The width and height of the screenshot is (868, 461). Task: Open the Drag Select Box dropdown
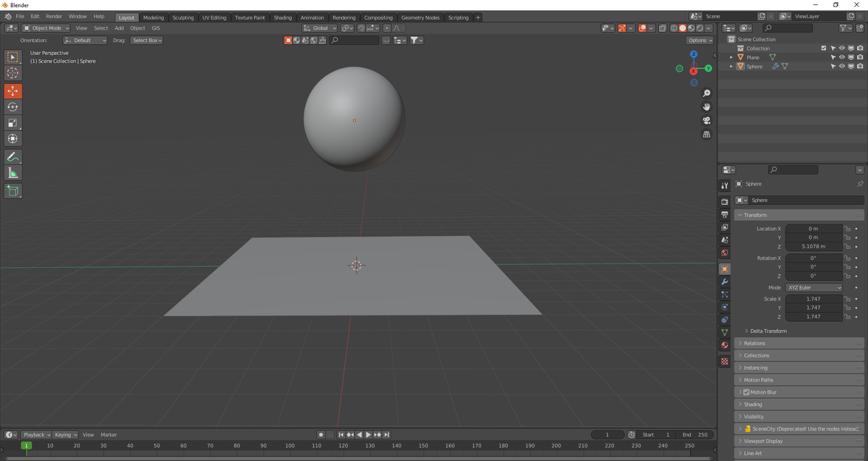click(147, 41)
